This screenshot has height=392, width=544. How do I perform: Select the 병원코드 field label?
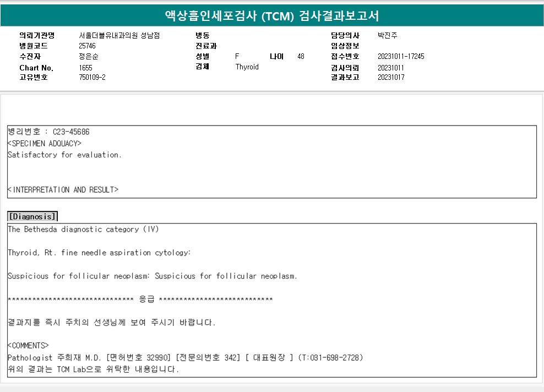tap(33, 46)
